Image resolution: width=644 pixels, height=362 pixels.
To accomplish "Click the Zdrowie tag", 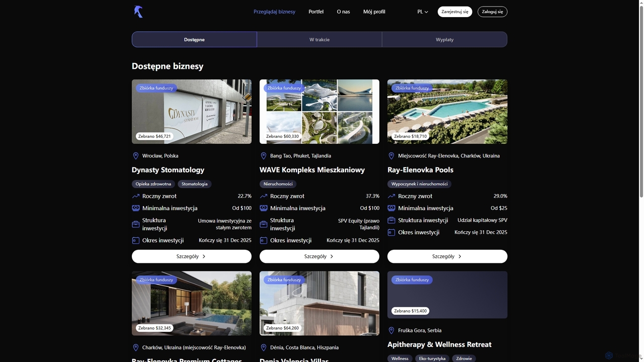I will (464, 358).
